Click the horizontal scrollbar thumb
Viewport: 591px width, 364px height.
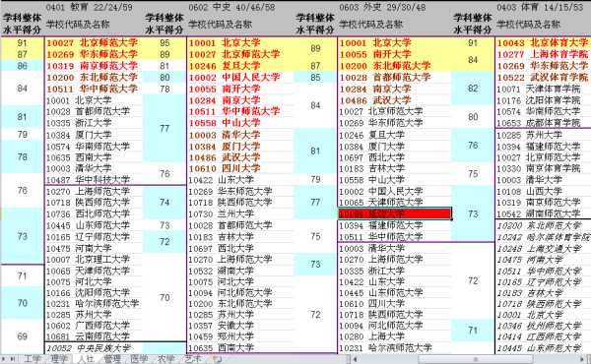click(x=476, y=359)
